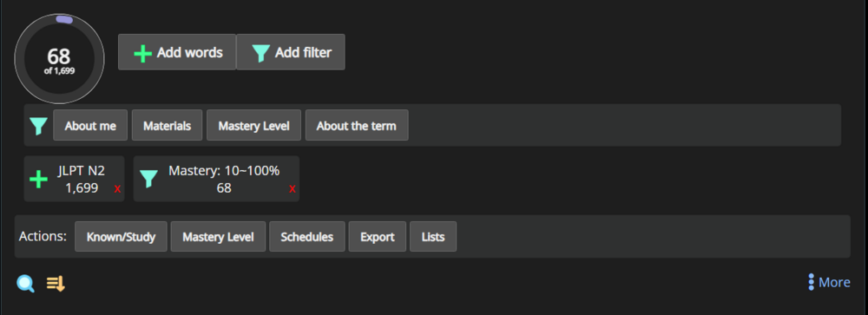
Task: Click the Export action button
Action: (x=377, y=236)
